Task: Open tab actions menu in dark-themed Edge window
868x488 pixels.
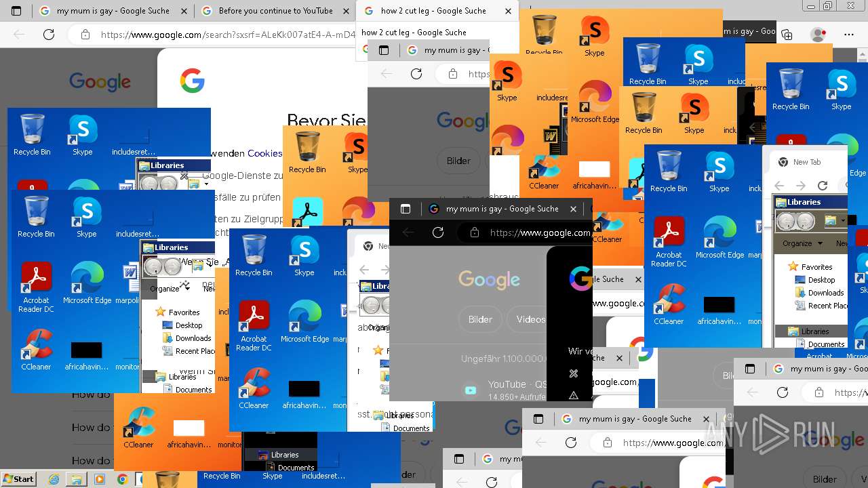Action: click(x=406, y=209)
